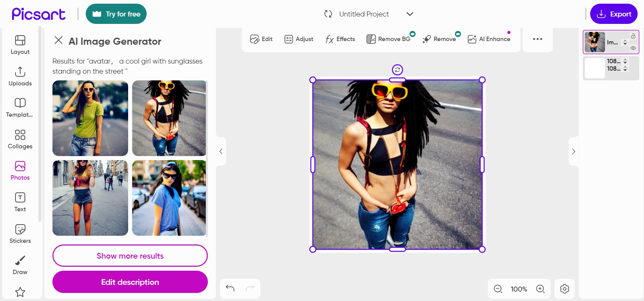
Task: Open the three-dot more options menu
Action: [537, 39]
